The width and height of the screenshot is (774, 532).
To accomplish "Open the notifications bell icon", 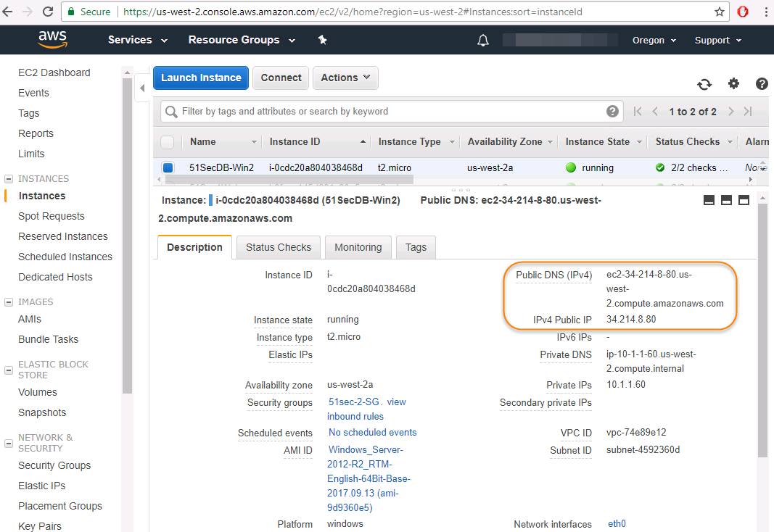I will click(483, 41).
